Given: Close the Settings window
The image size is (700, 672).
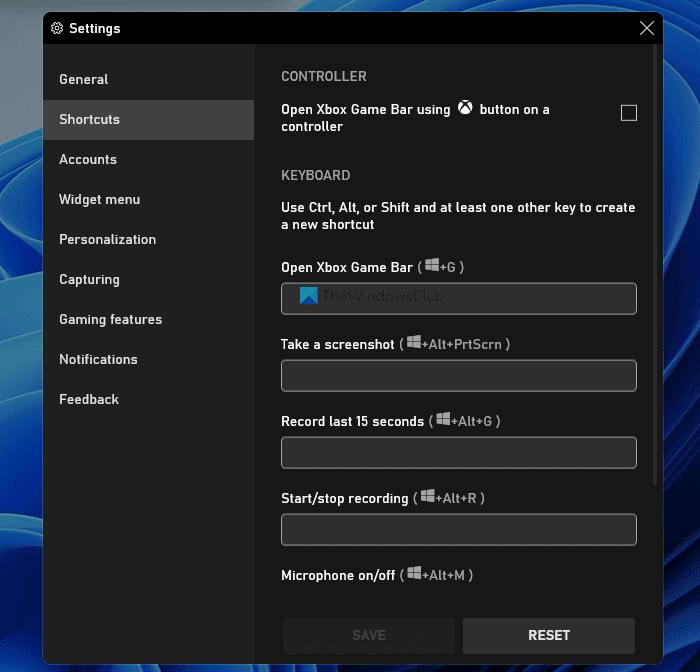Looking at the screenshot, I should pyautogui.click(x=646, y=28).
